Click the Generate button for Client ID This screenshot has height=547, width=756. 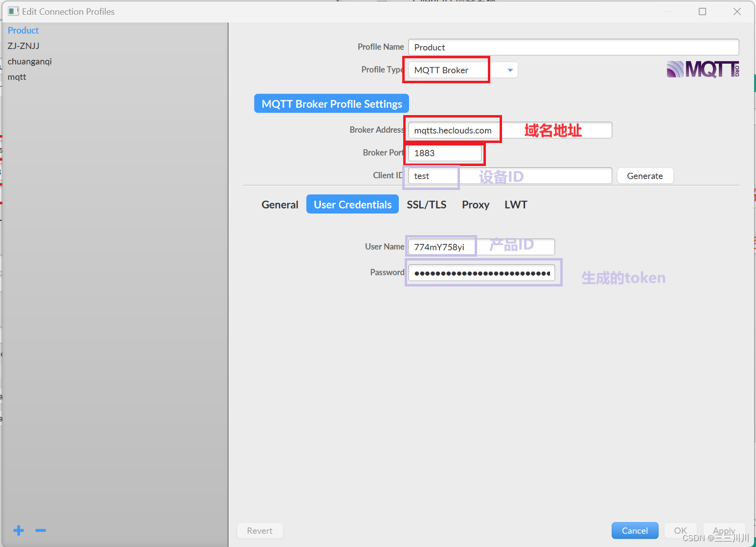coord(645,175)
